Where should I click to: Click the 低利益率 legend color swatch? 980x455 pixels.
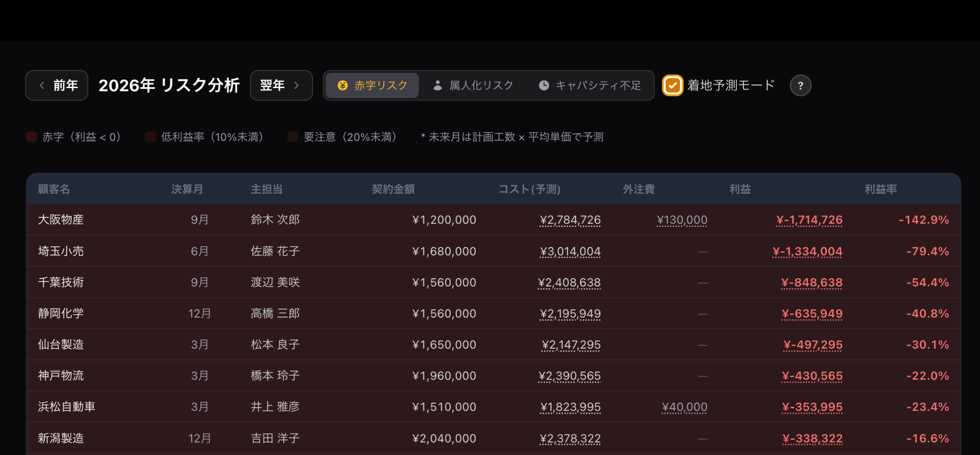(150, 137)
